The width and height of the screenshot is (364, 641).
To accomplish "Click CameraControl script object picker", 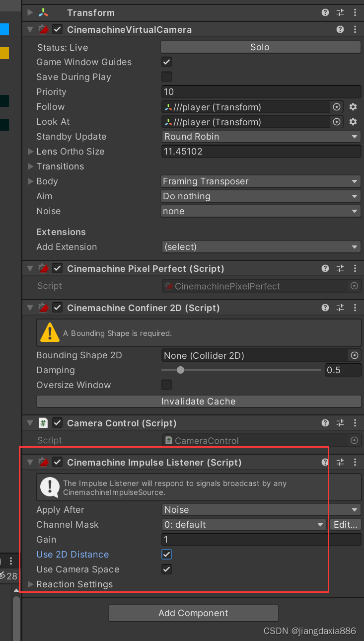I will click(355, 440).
